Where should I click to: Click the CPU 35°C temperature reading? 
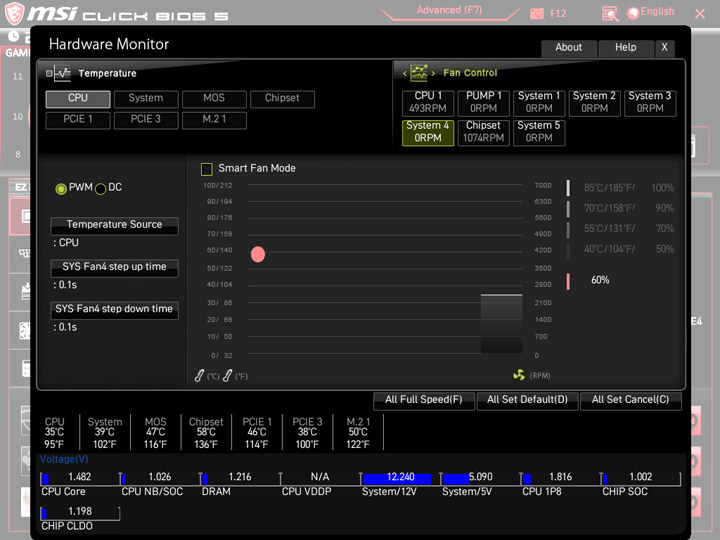tap(55, 433)
